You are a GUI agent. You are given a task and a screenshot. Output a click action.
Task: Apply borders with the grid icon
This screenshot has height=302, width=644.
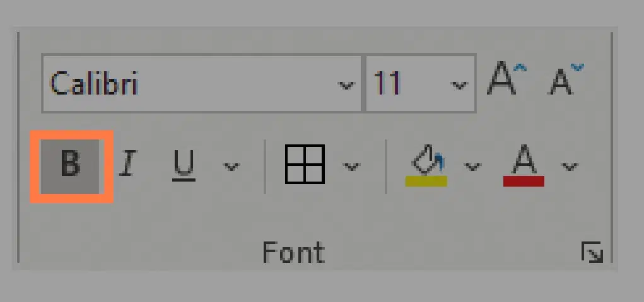click(x=305, y=164)
